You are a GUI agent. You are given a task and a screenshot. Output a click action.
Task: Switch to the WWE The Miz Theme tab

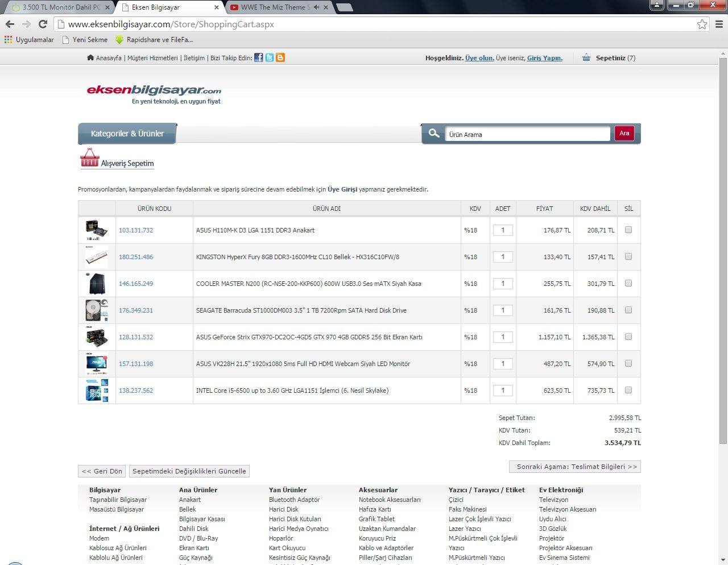point(280,7)
